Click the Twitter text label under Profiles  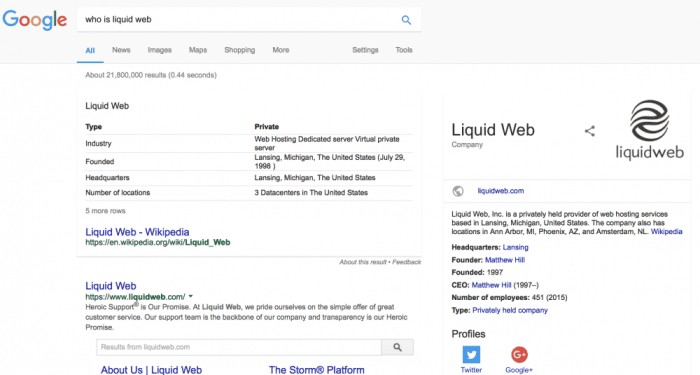tap(471, 370)
